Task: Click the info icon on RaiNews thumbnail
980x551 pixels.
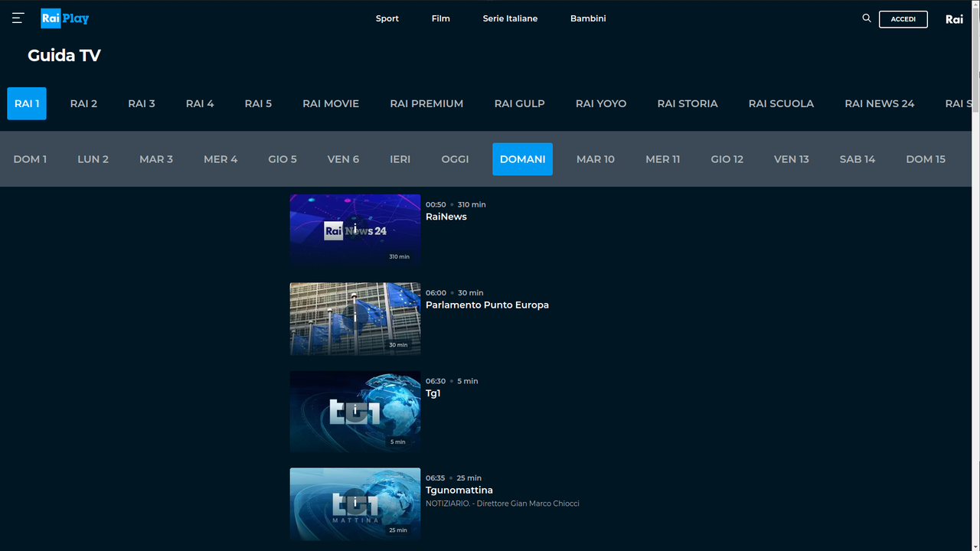Action: [x=355, y=230]
